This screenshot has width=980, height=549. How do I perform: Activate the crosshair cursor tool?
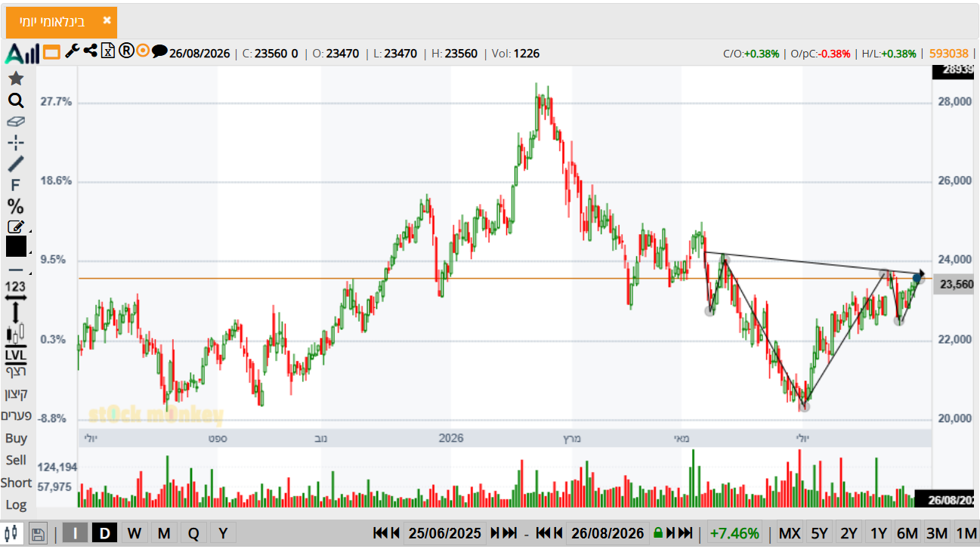[16, 142]
